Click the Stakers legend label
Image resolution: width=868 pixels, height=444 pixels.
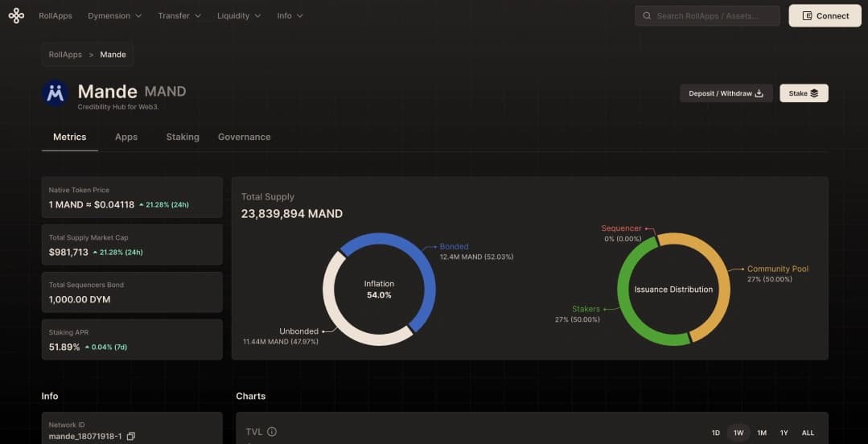[x=586, y=309]
